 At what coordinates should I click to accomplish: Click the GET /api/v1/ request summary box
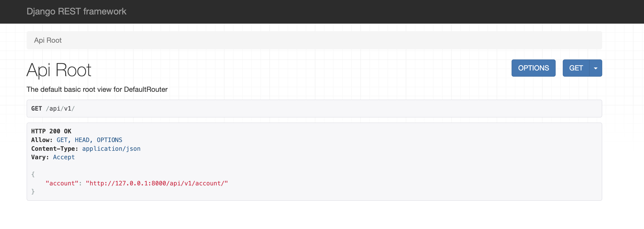(x=200, y=108)
